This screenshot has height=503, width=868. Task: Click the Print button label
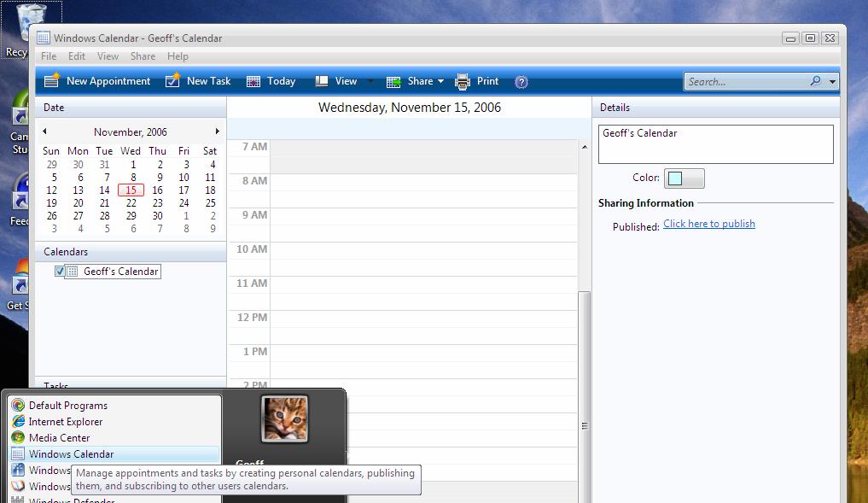pyautogui.click(x=487, y=81)
